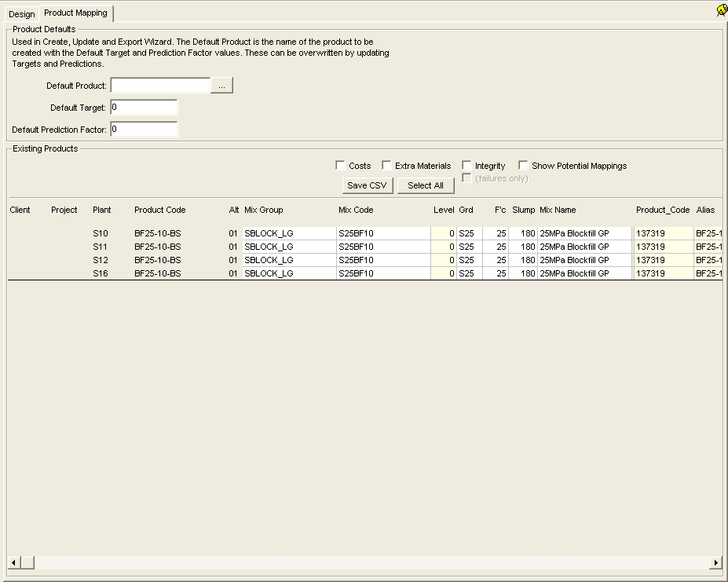Select the Product Mapping tab
The image size is (728, 582).
75,13
